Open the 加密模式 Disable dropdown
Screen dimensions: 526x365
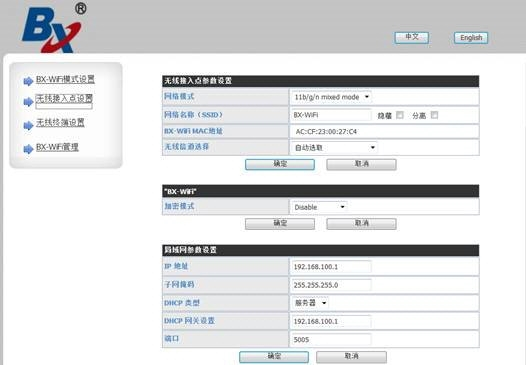[319, 207]
